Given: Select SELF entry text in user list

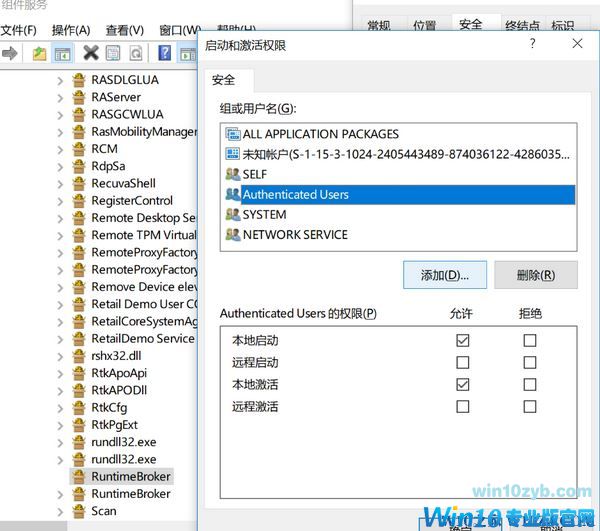Looking at the screenshot, I should (x=254, y=174).
